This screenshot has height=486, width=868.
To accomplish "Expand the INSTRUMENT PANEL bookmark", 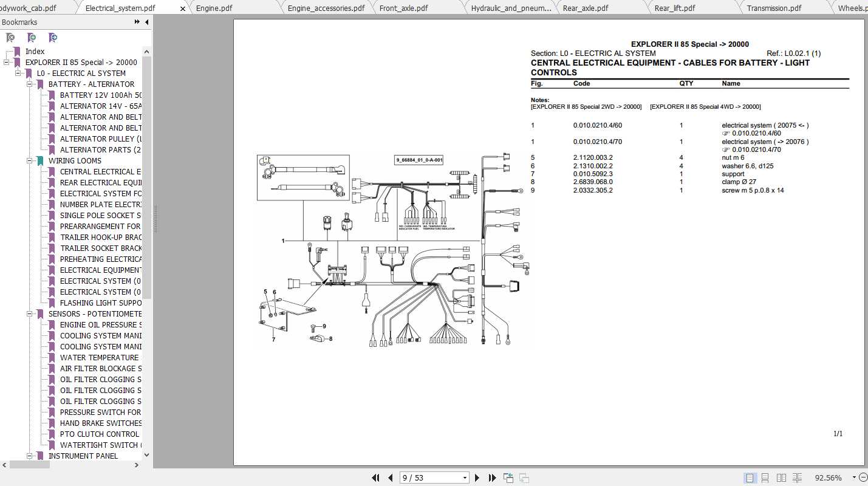I will [x=29, y=456].
